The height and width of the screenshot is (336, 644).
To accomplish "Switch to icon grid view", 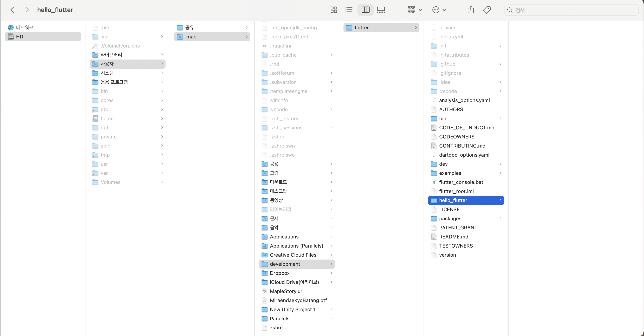I will click(x=334, y=10).
